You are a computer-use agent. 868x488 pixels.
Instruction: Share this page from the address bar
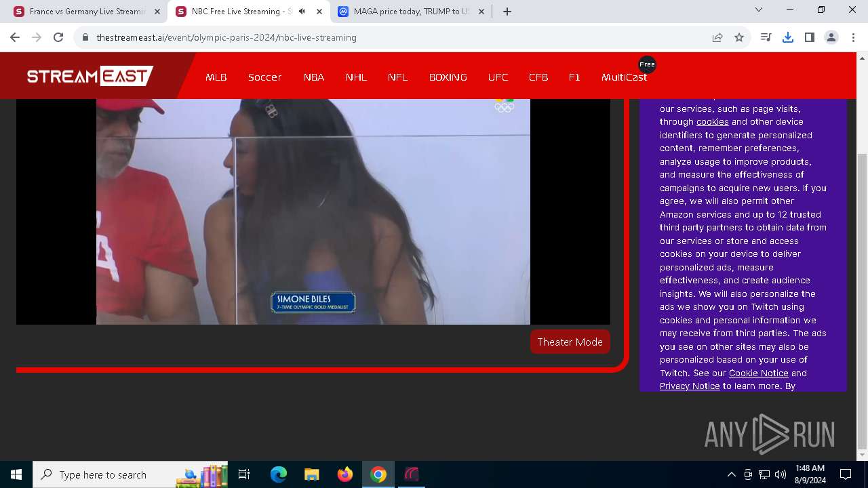717,37
